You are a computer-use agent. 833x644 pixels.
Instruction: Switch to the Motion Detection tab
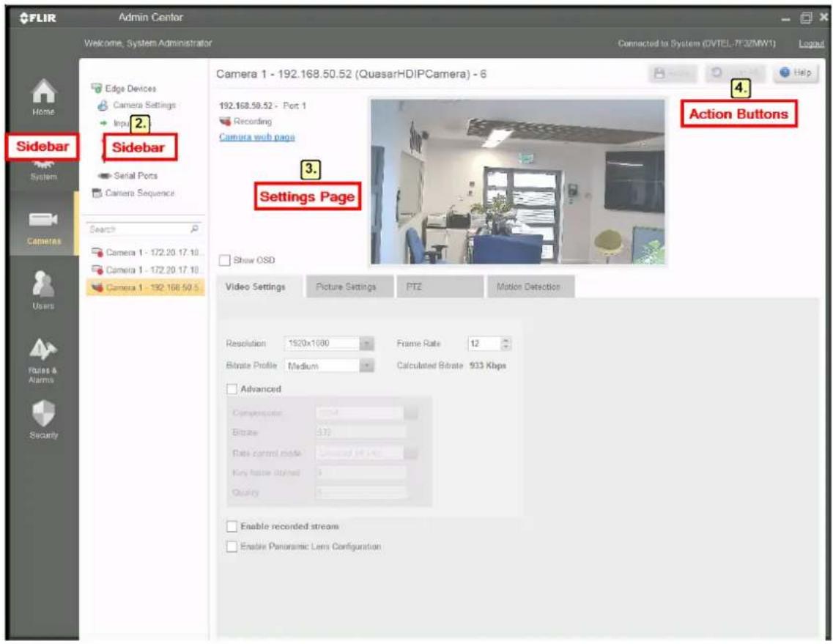pos(530,287)
